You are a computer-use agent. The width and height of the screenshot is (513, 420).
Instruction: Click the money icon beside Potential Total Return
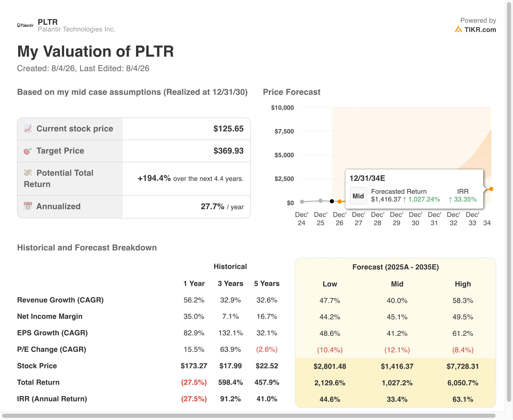(28, 172)
